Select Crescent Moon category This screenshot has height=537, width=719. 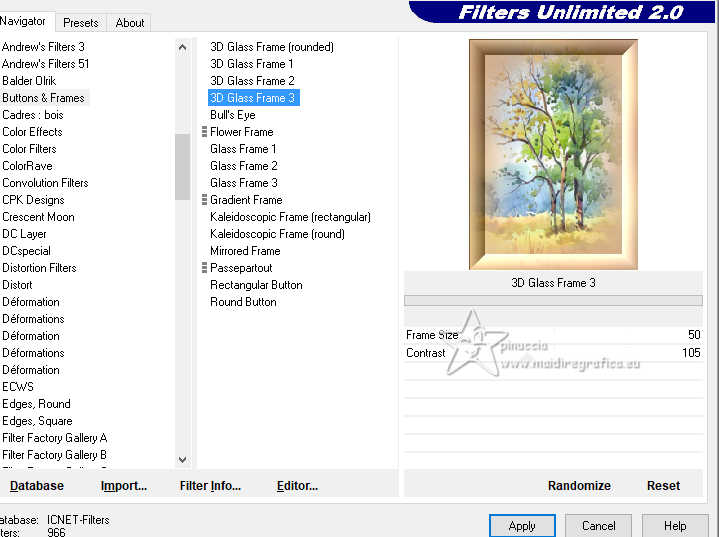point(38,217)
